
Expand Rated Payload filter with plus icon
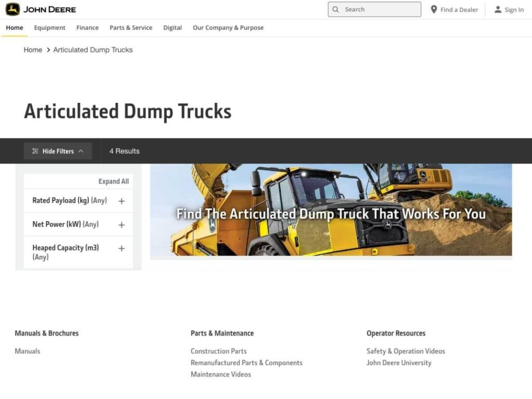(x=122, y=201)
